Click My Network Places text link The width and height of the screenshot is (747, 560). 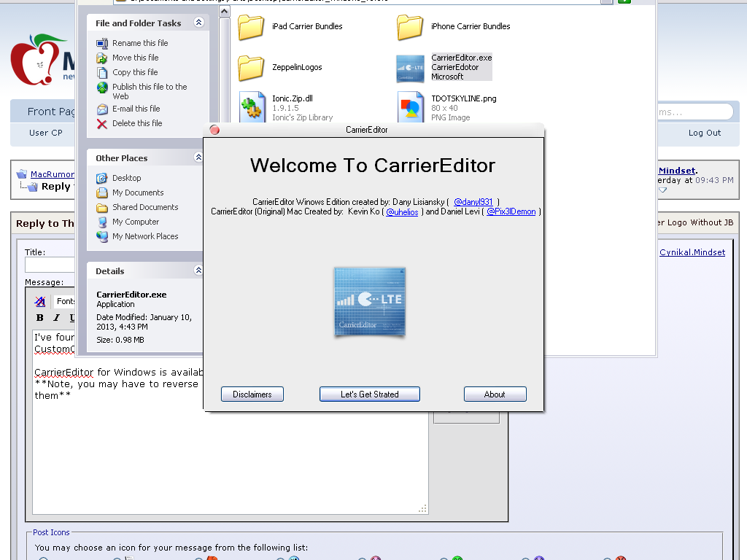(145, 236)
